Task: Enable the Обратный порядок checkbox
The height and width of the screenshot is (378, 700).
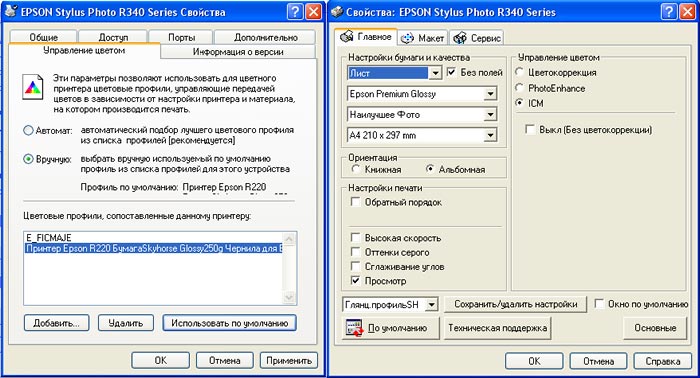Action: [355, 202]
